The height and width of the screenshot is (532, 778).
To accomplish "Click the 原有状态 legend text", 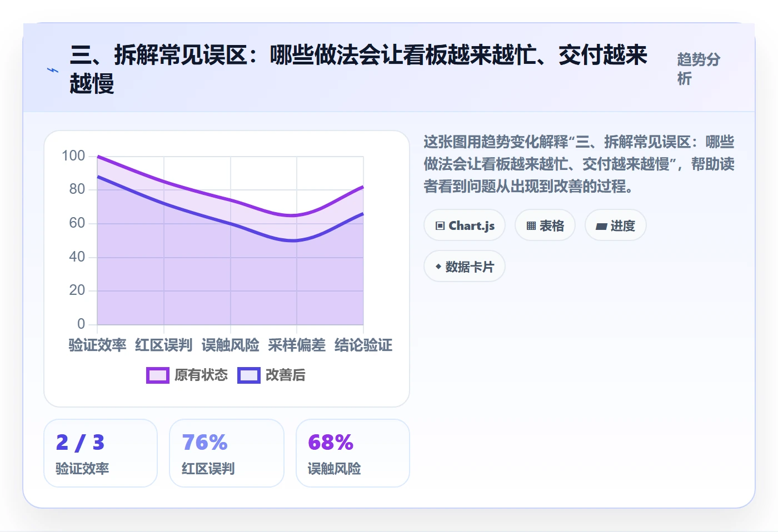I will tap(201, 375).
